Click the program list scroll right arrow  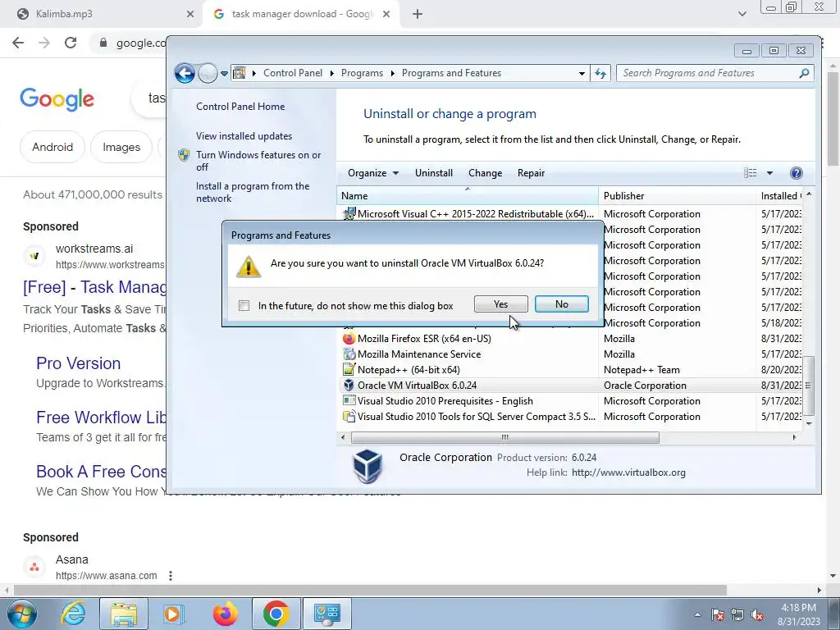coord(794,438)
